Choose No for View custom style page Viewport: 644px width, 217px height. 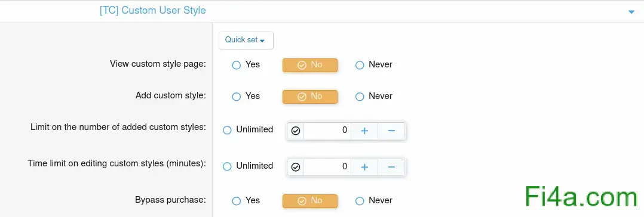(x=310, y=65)
